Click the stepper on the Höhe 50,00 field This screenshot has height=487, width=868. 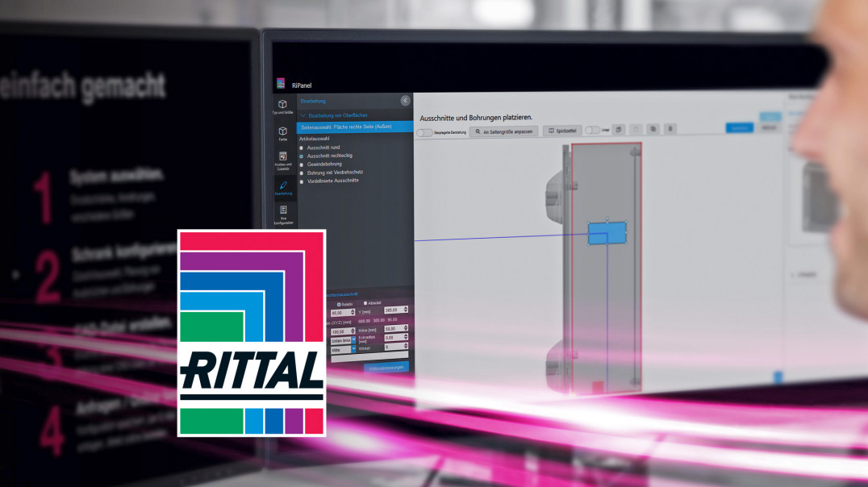click(406, 328)
